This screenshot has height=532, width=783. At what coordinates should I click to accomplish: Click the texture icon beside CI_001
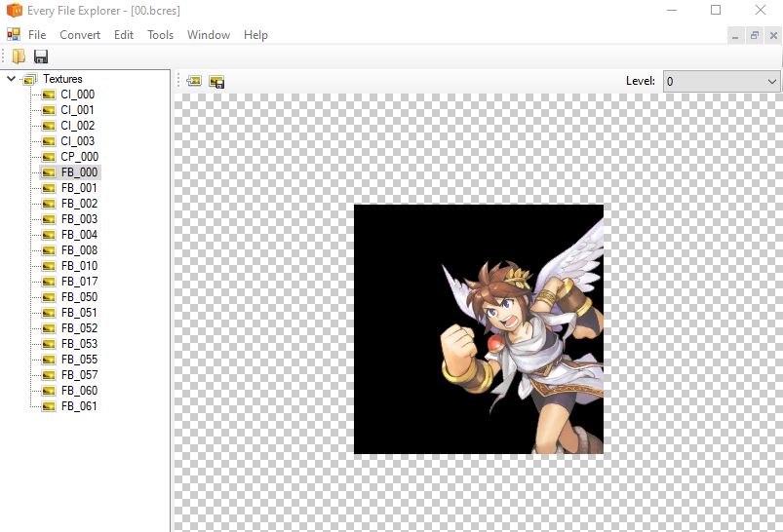click(x=49, y=110)
